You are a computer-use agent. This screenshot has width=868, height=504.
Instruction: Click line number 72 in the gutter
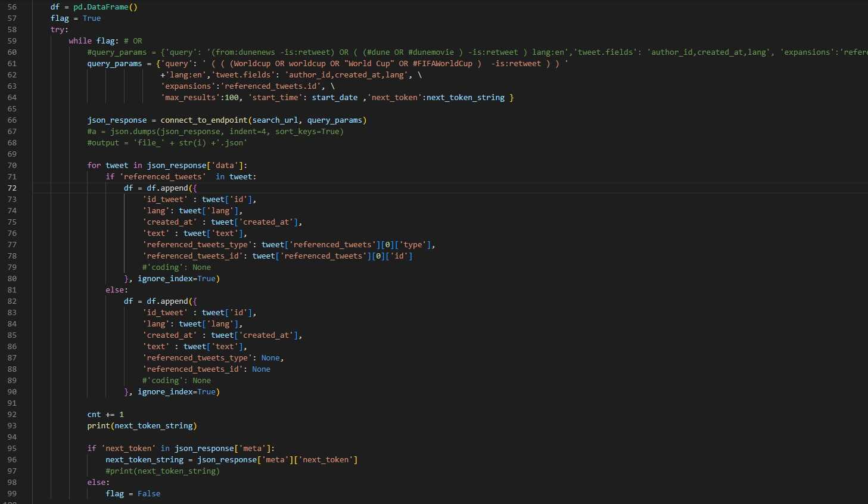pyautogui.click(x=12, y=188)
